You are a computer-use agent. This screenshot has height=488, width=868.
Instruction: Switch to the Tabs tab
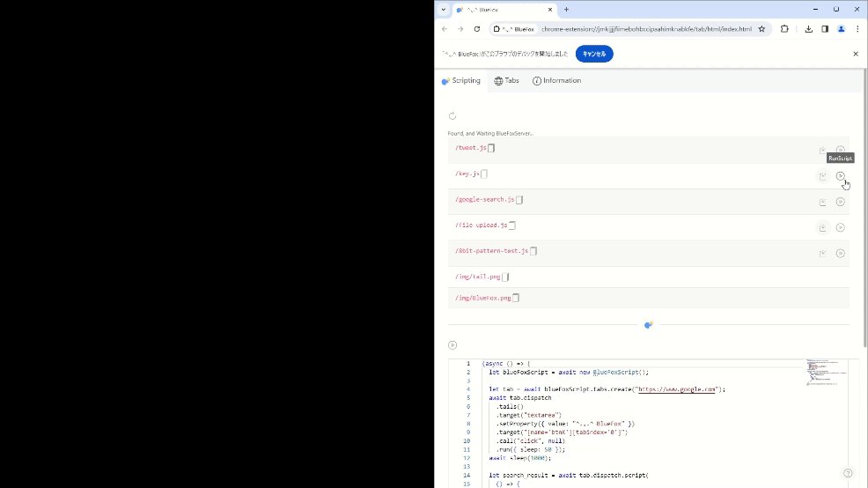[x=506, y=81]
